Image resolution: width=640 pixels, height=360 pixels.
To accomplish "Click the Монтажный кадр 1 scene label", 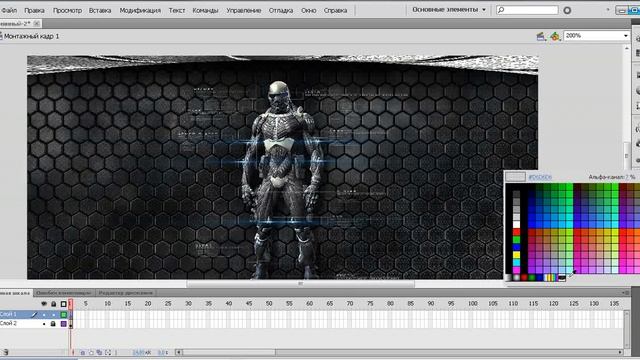I will [x=31, y=36].
